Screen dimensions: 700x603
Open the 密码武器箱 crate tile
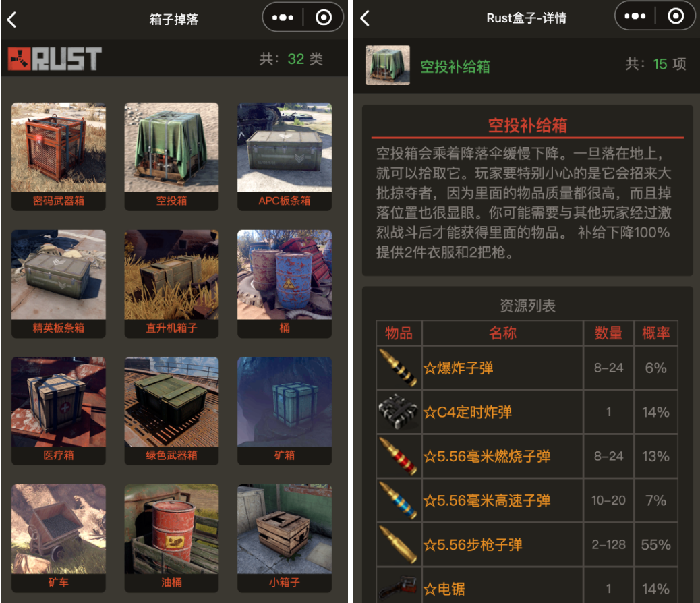coord(59,156)
